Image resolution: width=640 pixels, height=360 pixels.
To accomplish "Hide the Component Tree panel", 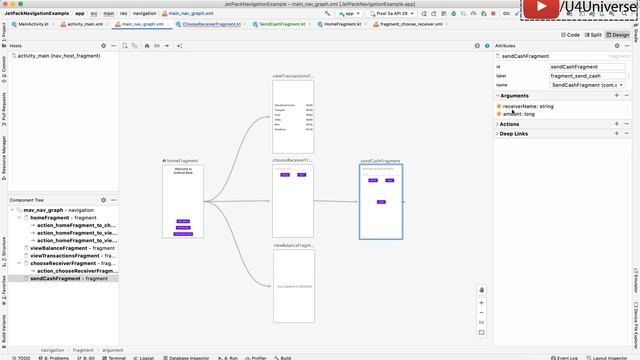I will (113, 200).
